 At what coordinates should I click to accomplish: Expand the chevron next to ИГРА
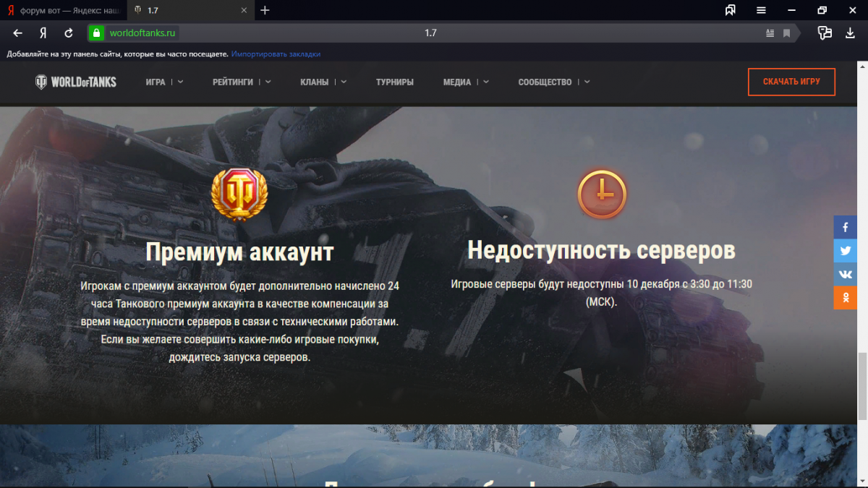point(180,82)
